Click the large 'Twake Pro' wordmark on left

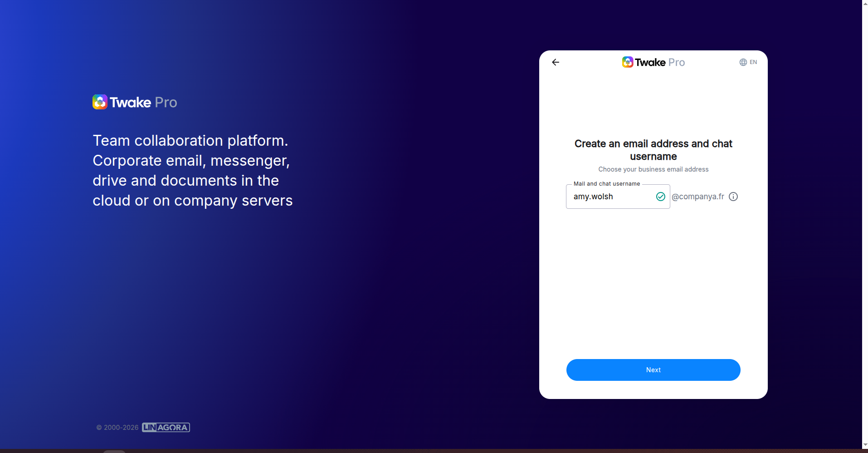click(143, 102)
